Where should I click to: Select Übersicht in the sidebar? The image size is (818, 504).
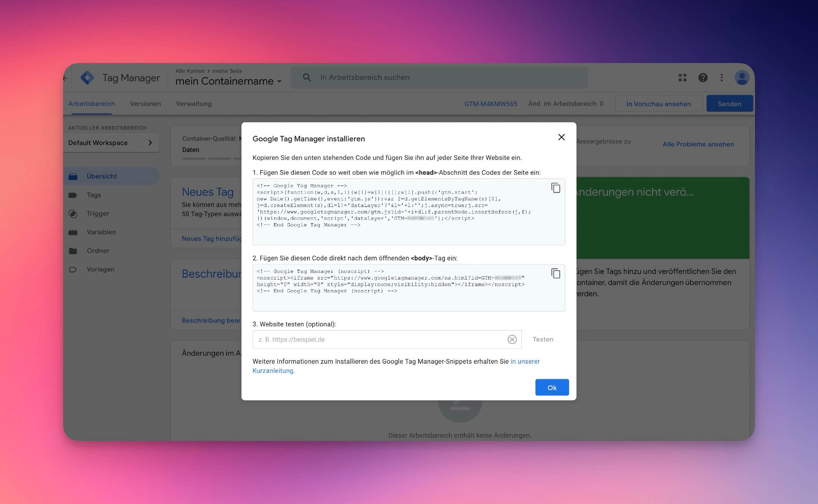[111, 176]
